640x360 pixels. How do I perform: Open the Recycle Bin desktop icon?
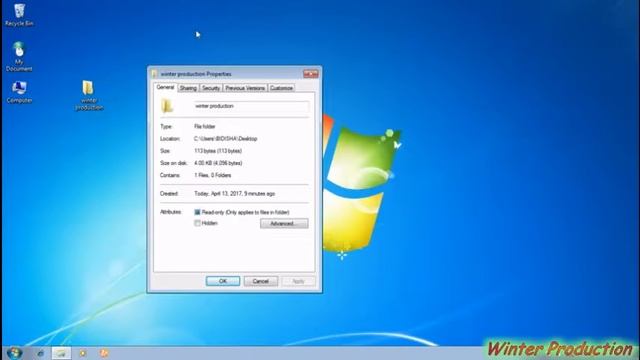pyautogui.click(x=19, y=15)
